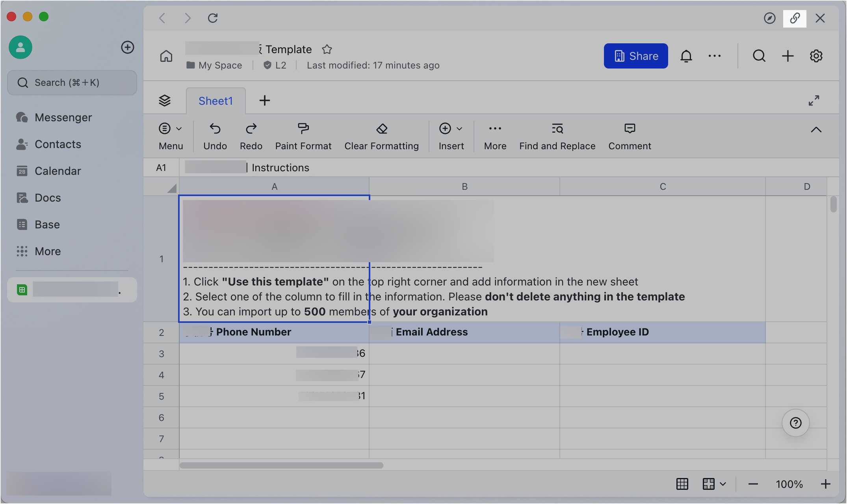This screenshot has height=504, width=847.
Task: Click the blue Share button
Action: point(635,56)
